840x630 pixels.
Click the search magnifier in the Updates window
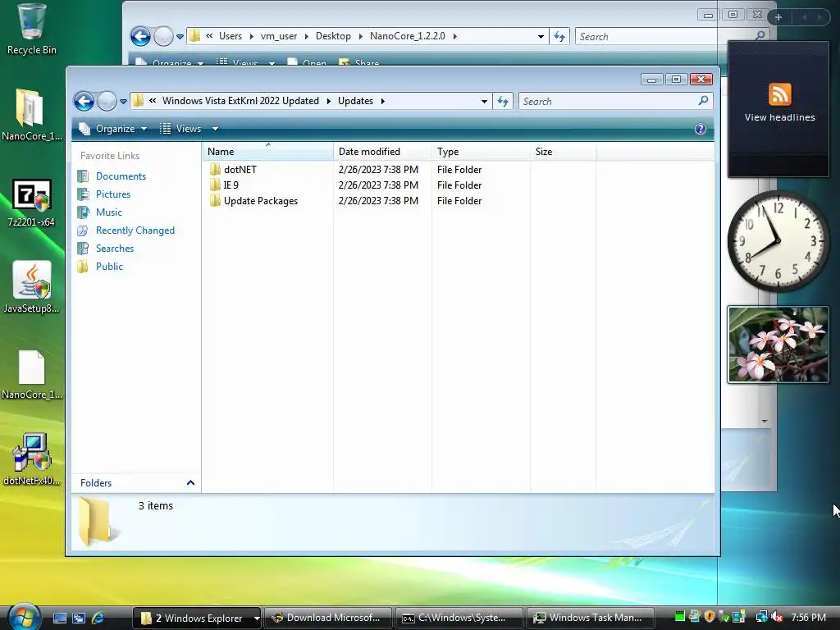(x=703, y=101)
